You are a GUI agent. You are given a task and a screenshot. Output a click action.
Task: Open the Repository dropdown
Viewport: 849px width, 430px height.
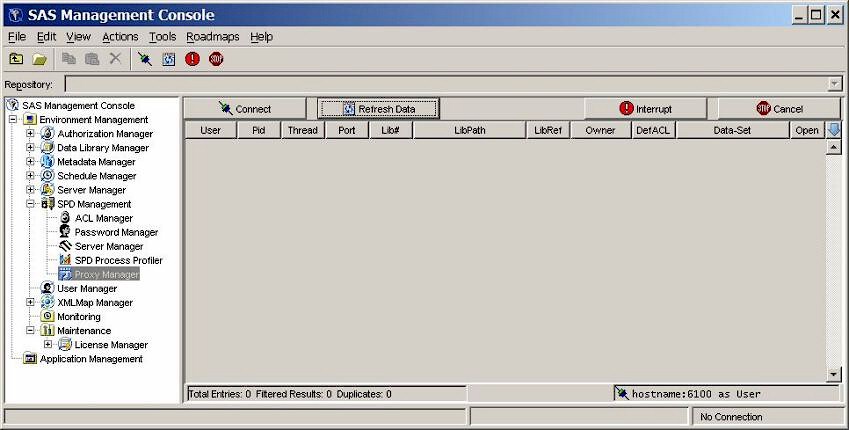[835, 84]
